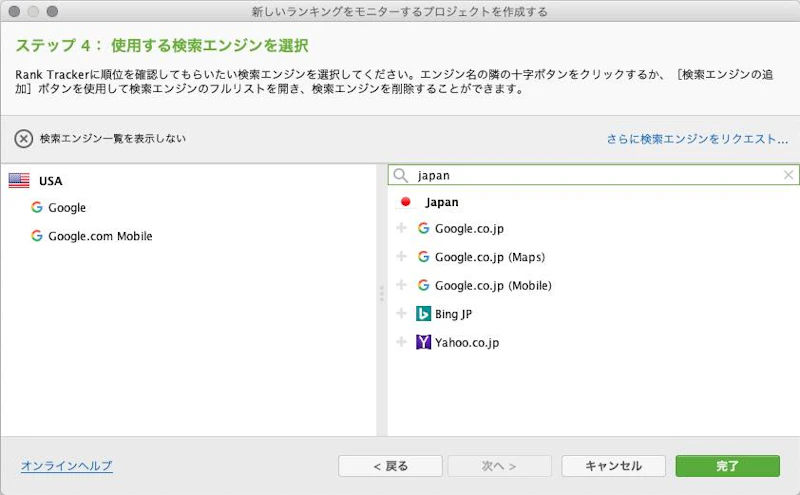Image resolution: width=800 pixels, height=495 pixels.
Task: Click the USA country group header
Action: click(50, 181)
